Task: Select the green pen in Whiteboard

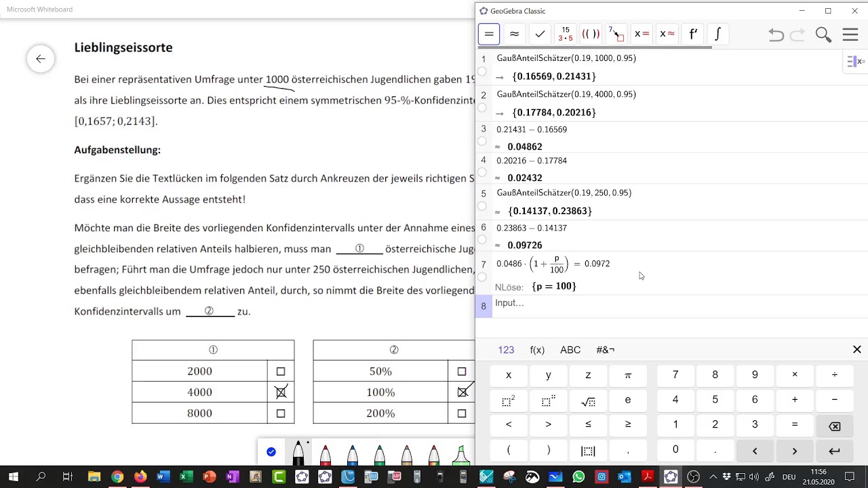Action: [380, 454]
